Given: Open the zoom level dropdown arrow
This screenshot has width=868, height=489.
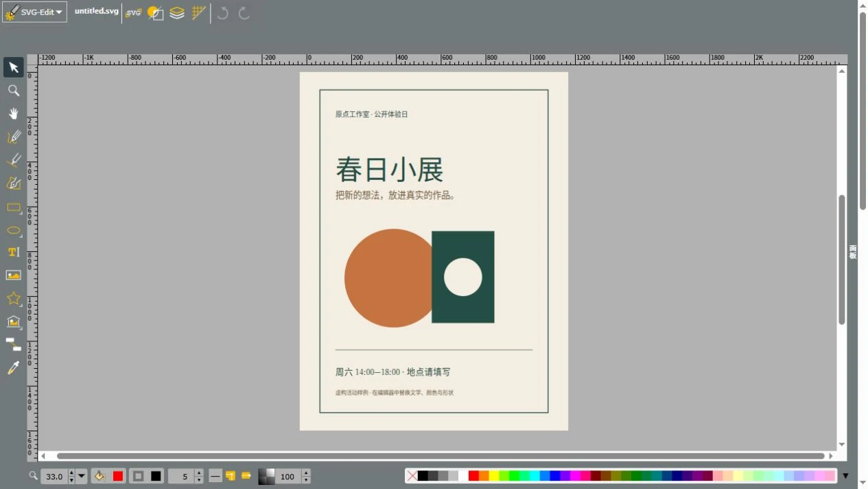Looking at the screenshot, I should [82, 476].
